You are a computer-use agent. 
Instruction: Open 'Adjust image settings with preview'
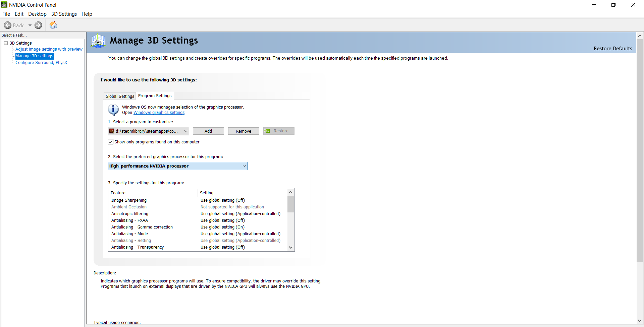click(49, 49)
